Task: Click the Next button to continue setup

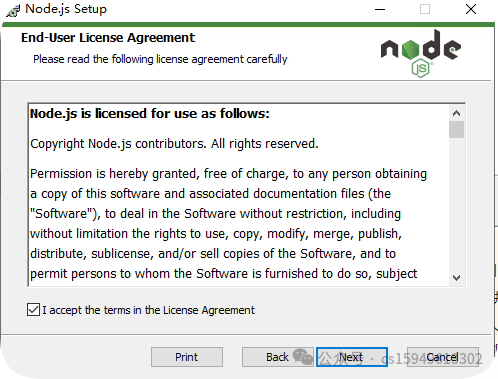Action: [352, 357]
